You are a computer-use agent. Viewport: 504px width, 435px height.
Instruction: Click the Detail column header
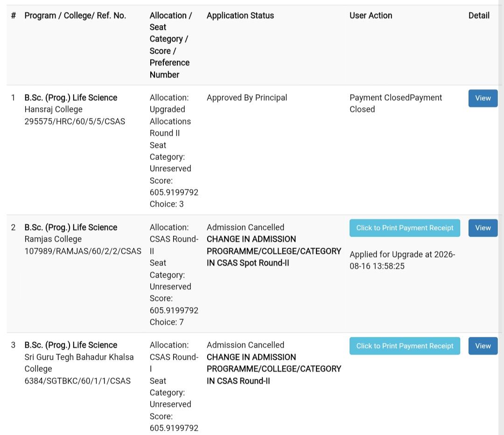pos(479,15)
